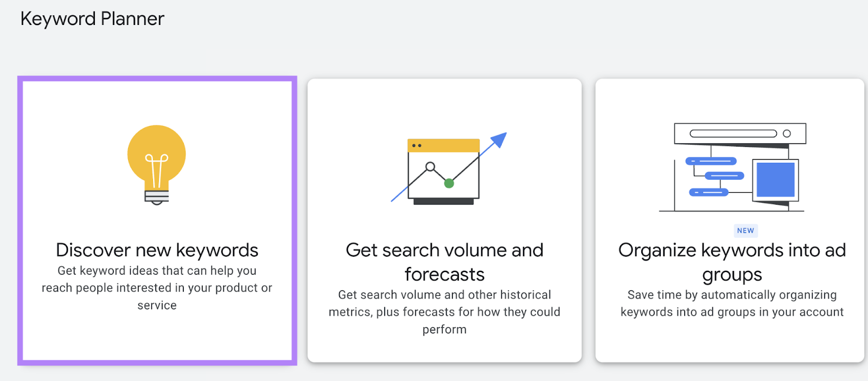Click the circle button in the ad groups graphic
868x381 pixels.
pyautogui.click(x=786, y=132)
